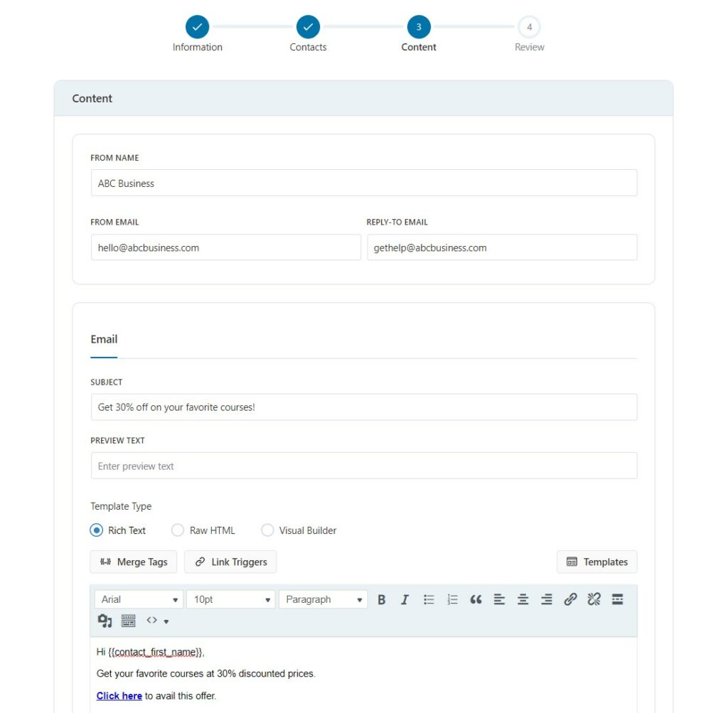Open the Templates button
Viewport: 728px width, 713px height.
coord(596,562)
